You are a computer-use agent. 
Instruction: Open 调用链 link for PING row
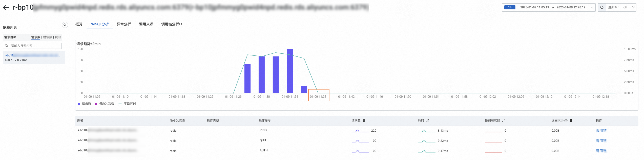pos(601,131)
